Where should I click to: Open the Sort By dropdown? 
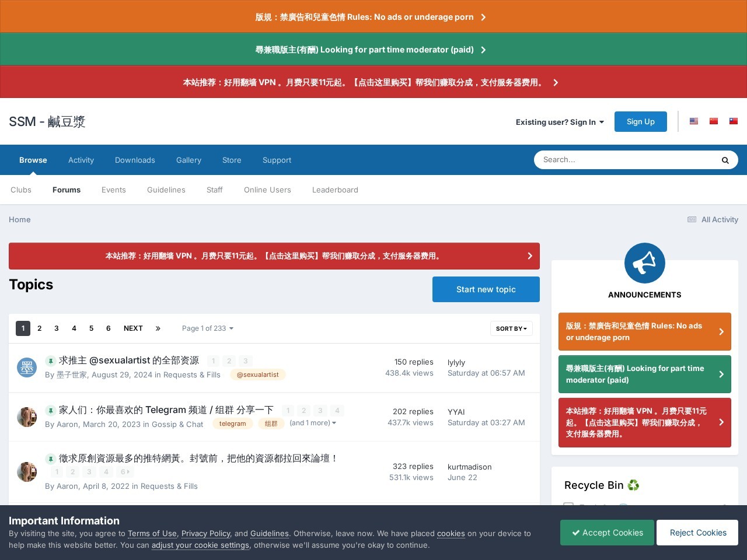[x=511, y=328]
